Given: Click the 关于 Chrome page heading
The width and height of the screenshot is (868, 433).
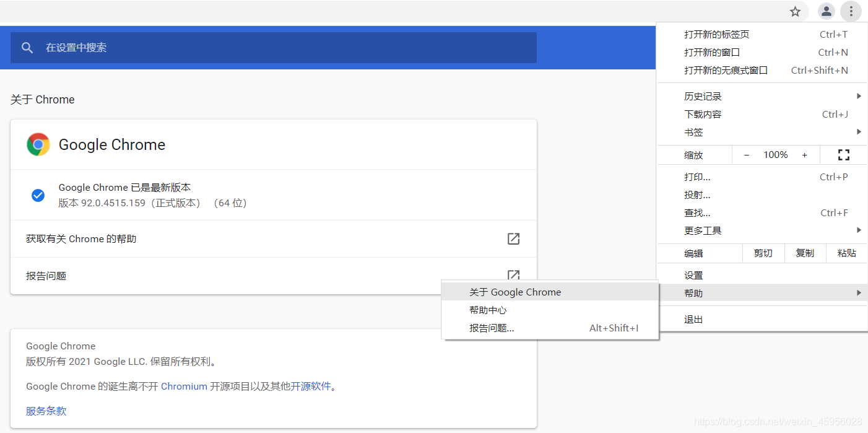Looking at the screenshot, I should (x=43, y=100).
